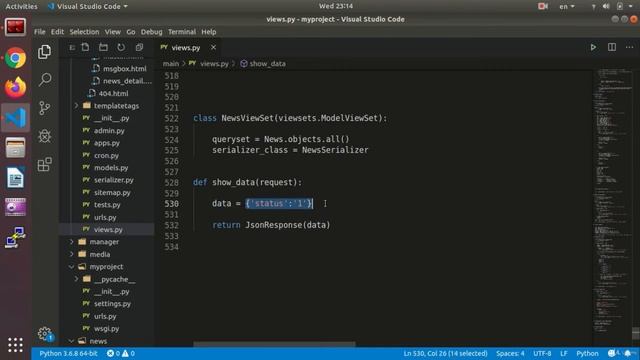Screen dimensions: 640x360
Task: Open the Extensions view
Action: tap(44, 164)
